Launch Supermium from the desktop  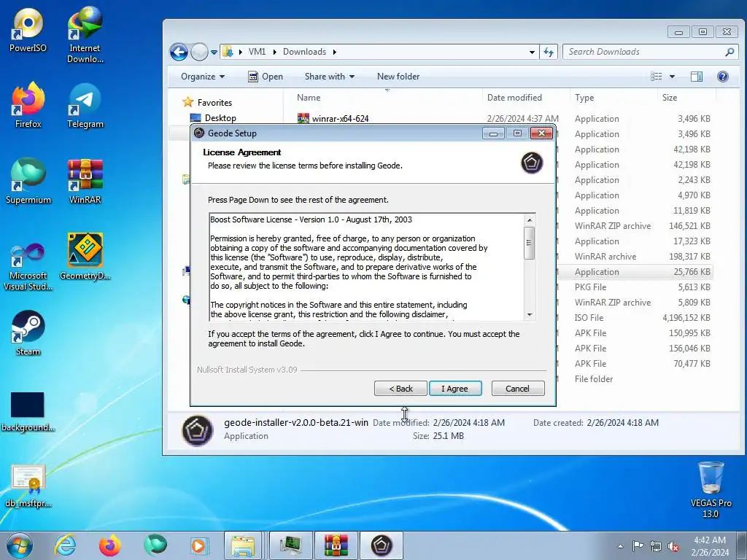coord(28,181)
